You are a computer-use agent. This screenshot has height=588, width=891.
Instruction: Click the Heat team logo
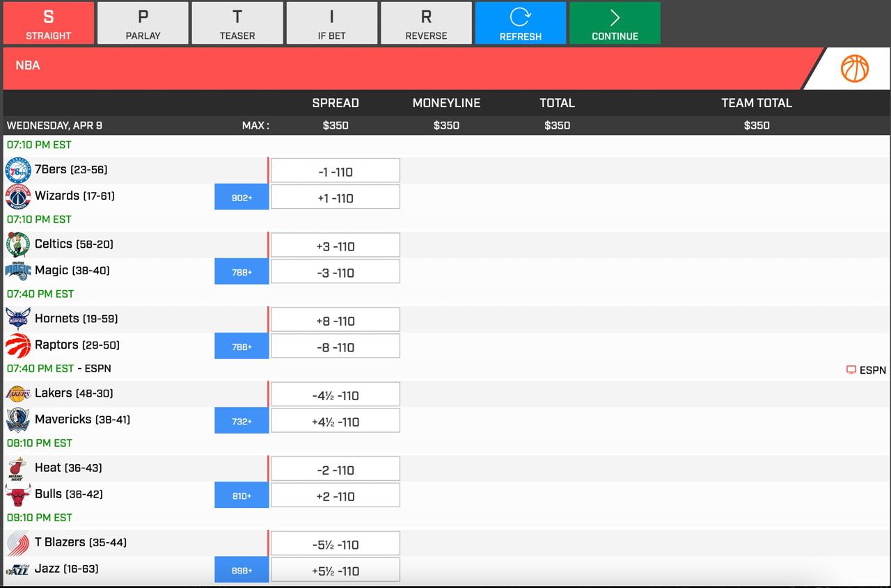click(x=18, y=468)
